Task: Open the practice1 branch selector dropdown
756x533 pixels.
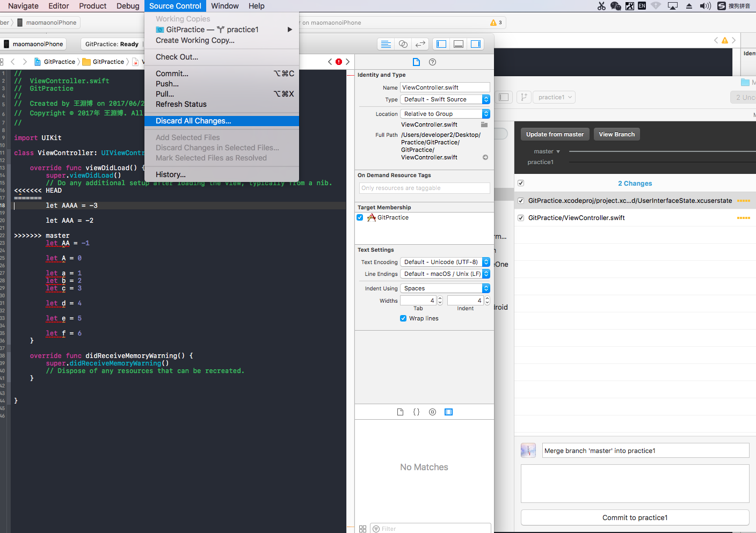Action: pos(555,97)
